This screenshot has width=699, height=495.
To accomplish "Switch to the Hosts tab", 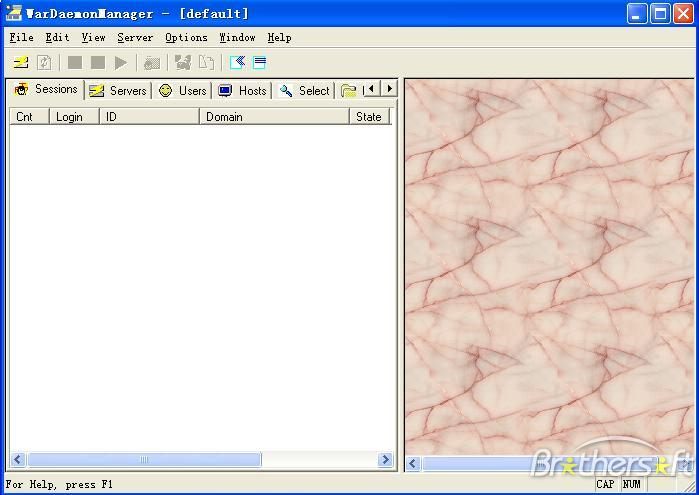I will pos(242,91).
